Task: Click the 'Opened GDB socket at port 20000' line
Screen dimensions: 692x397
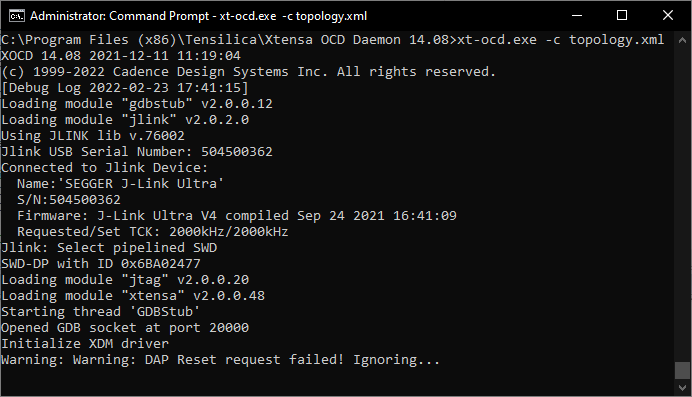Action: click(125, 328)
